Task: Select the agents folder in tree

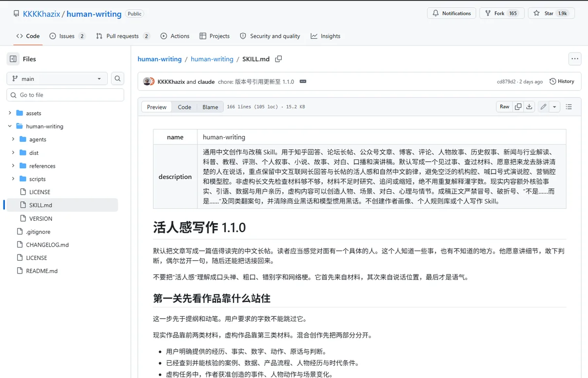Action: pos(38,140)
